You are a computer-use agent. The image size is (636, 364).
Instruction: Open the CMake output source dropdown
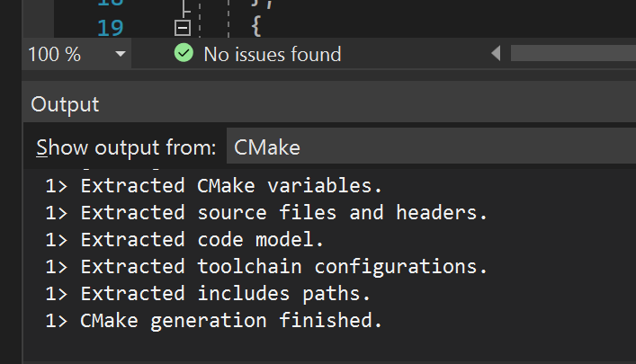pyautogui.click(x=430, y=146)
